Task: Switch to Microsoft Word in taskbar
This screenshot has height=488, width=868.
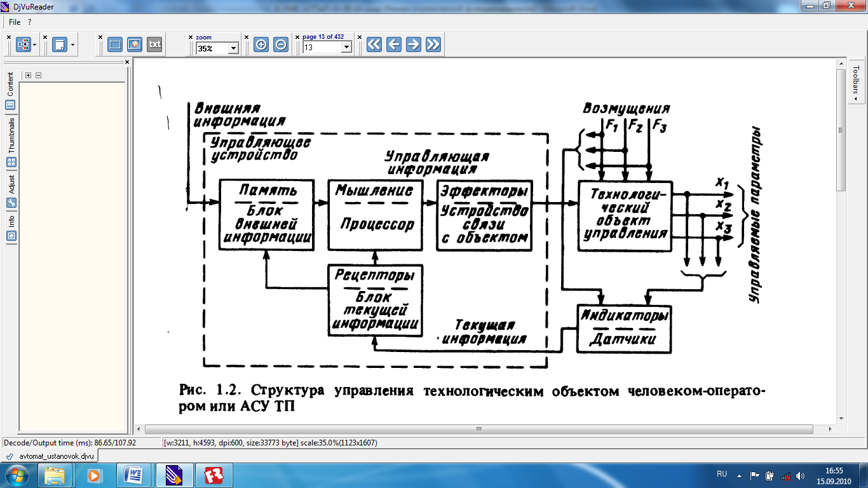Action: pos(135,475)
